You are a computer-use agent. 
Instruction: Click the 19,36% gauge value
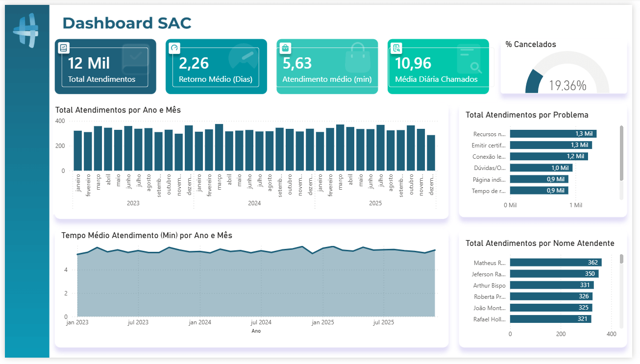coord(567,86)
